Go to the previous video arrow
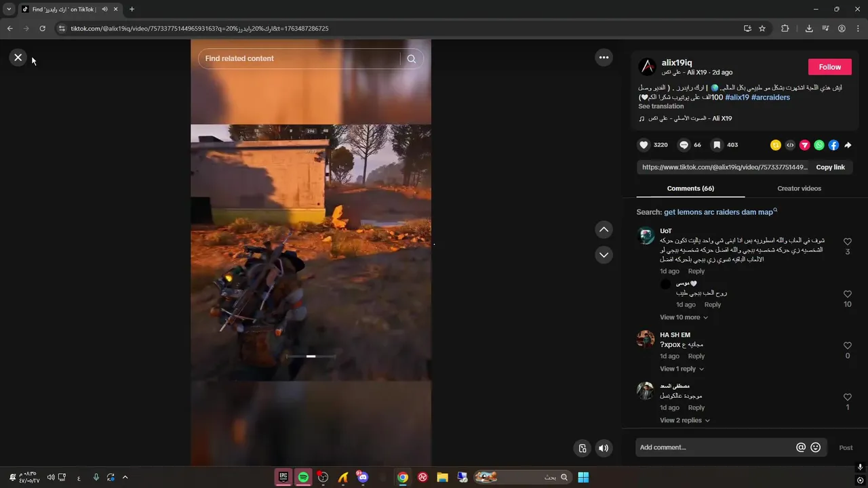Screen dimensions: 868x488 604,230
